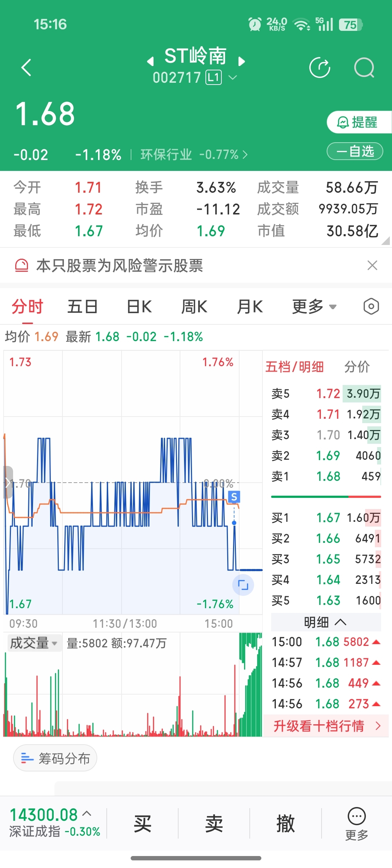The width and height of the screenshot is (392, 868).
Task: Select 买4 order row at 1.64
Action: pyautogui.click(x=326, y=580)
